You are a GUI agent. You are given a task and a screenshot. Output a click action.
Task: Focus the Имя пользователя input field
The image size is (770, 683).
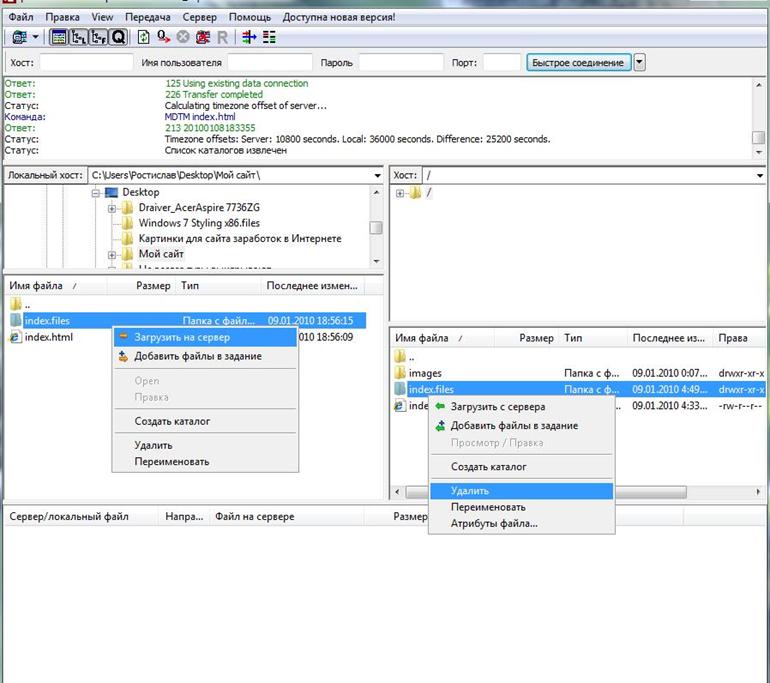click(270, 62)
